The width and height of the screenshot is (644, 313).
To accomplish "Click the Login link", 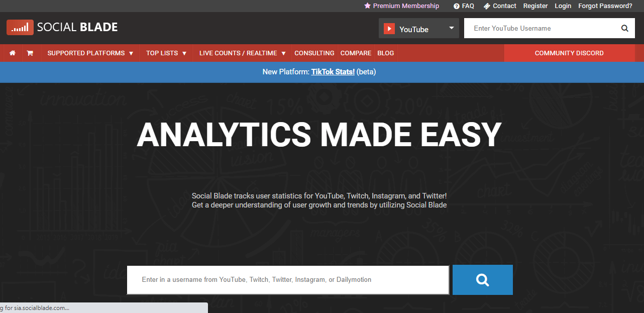I will click(x=563, y=6).
